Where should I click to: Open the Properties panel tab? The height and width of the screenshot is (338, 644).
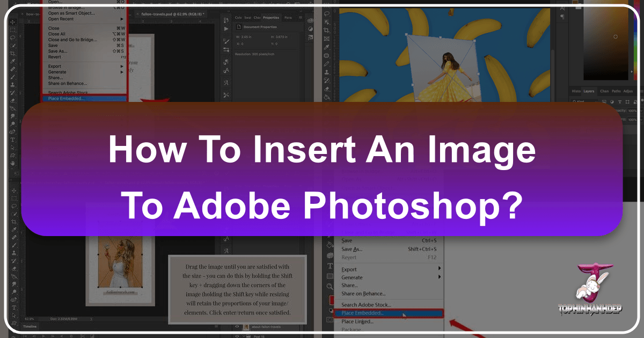pos(270,17)
